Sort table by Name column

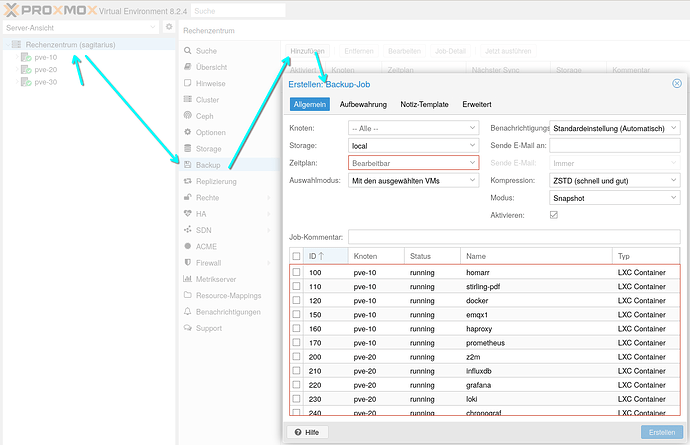(x=536, y=256)
